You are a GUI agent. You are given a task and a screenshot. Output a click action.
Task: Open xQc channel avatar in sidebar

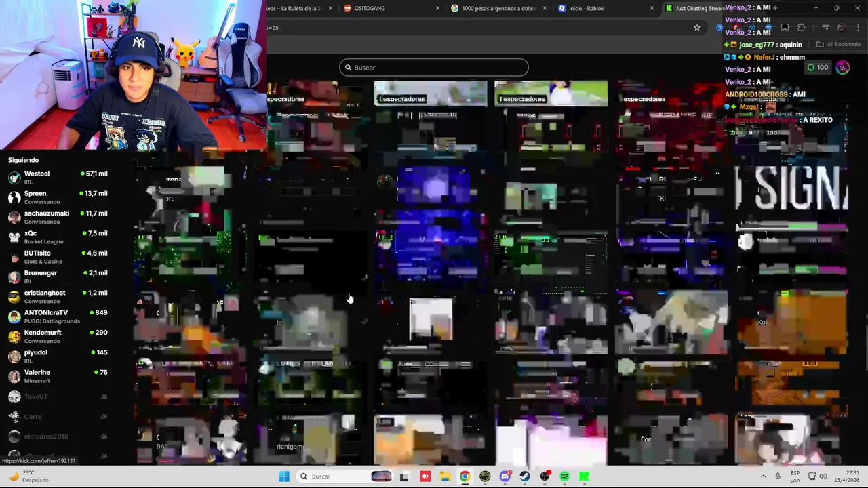click(x=14, y=237)
